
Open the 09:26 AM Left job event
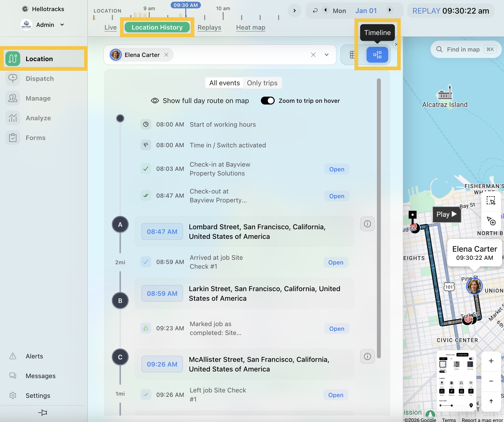(336, 395)
